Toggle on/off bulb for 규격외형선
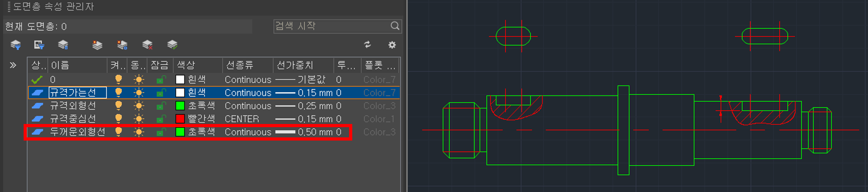Screen dimensions: 868x192 [x=118, y=106]
